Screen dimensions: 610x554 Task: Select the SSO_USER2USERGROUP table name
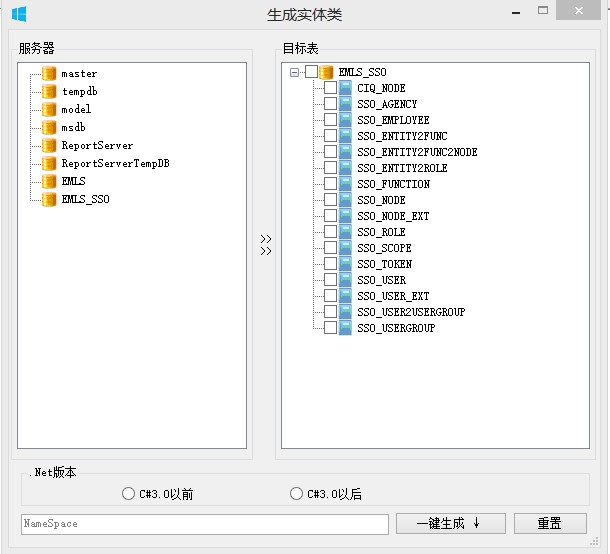coord(411,312)
